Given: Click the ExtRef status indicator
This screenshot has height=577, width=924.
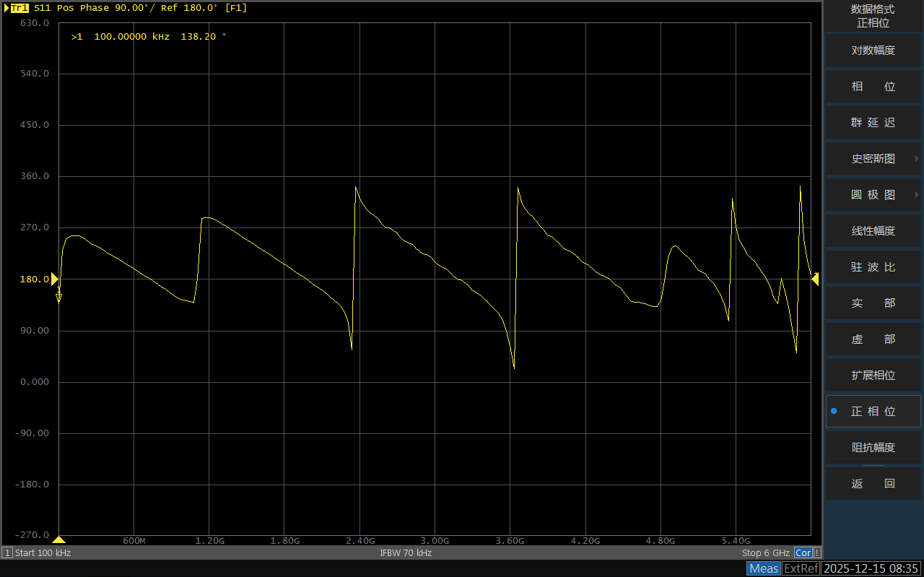Looking at the screenshot, I should coord(801,568).
